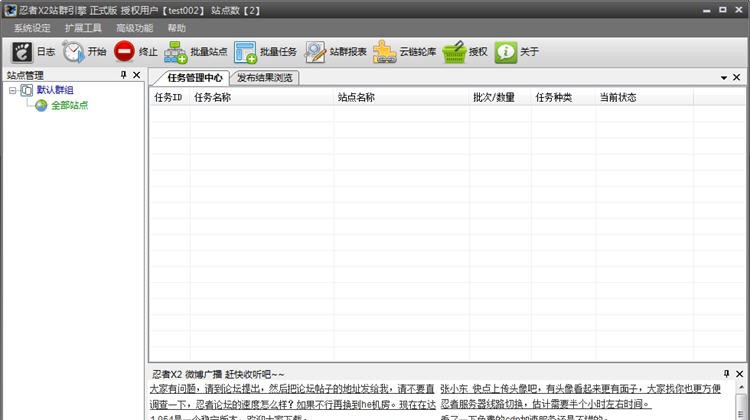Sort by the 任务种类 column header
750x420 pixels.
click(x=563, y=97)
